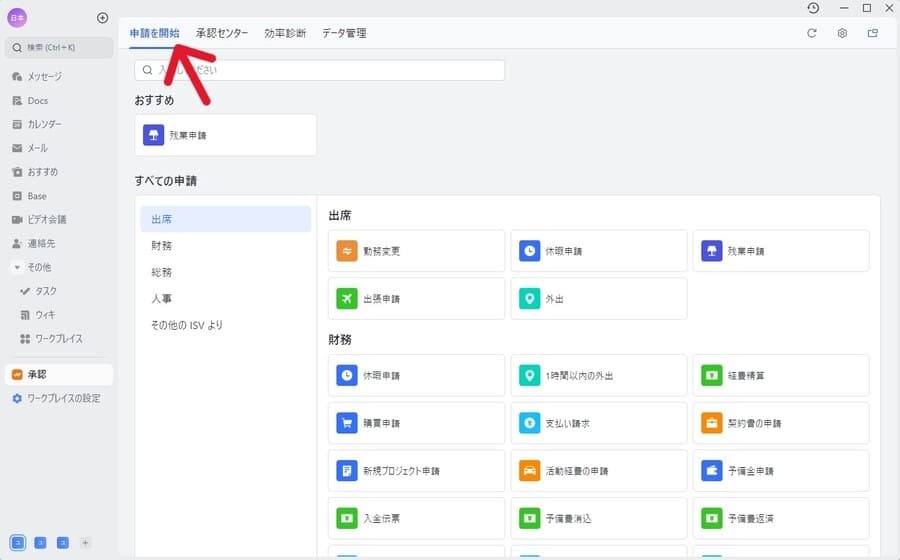Click the plus circle create icon
The height and width of the screenshot is (560, 900).
pyautogui.click(x=102, y=18)
